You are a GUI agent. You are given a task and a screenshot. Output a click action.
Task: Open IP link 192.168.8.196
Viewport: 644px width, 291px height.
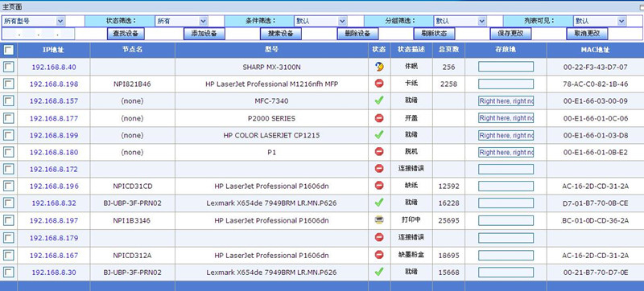54,186
